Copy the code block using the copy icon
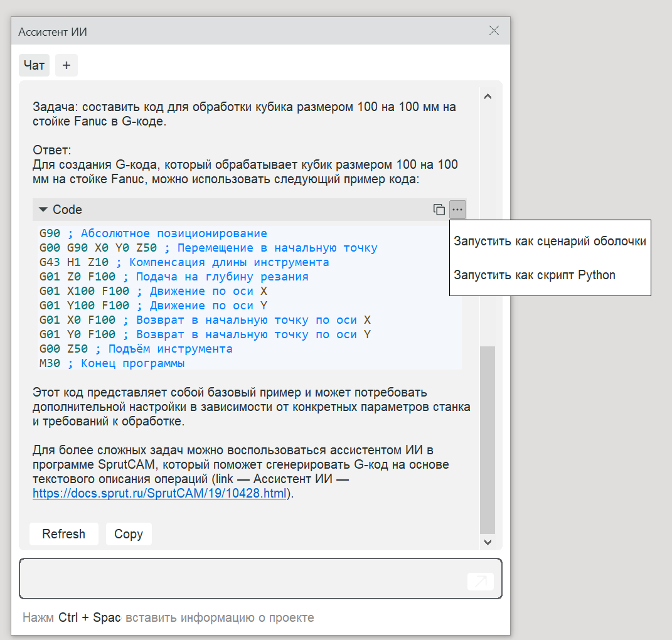Screen dimensions: 672x640 pos(439,210)
